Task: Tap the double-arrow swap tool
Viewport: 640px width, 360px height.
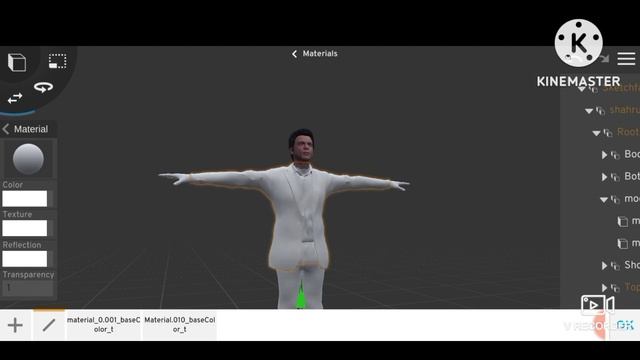Action: (x=15, y=98)
